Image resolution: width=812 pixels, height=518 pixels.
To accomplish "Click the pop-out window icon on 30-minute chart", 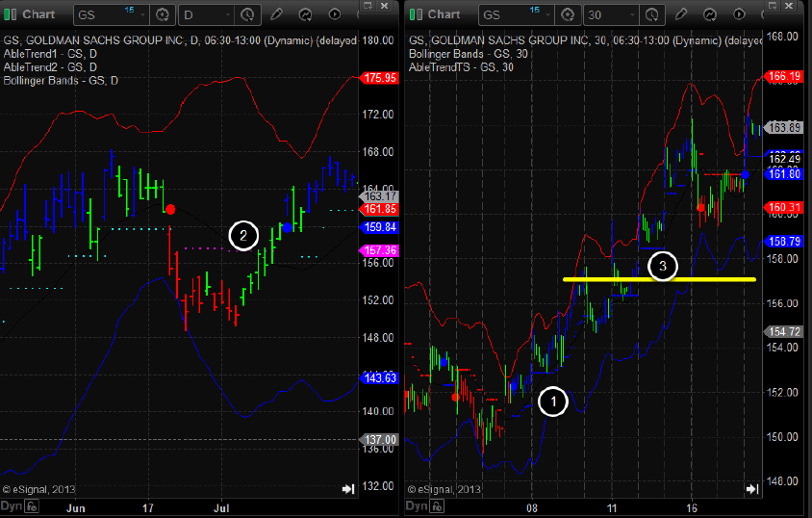I will coord(773,6).
